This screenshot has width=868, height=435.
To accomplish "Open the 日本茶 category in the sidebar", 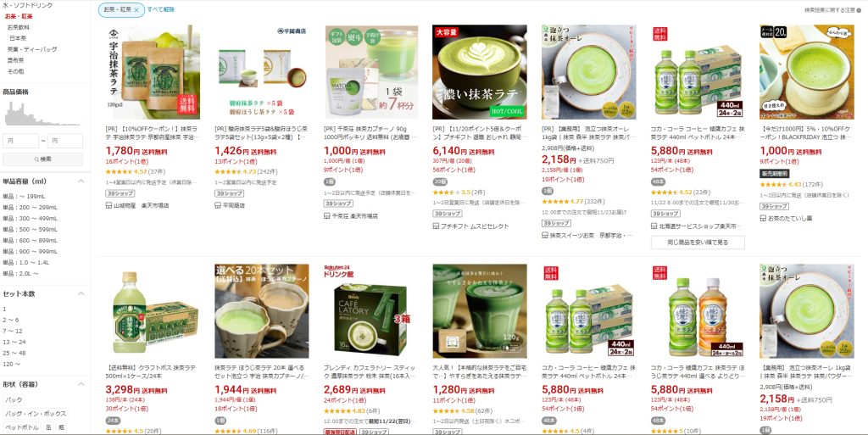I will click(18, 38).
